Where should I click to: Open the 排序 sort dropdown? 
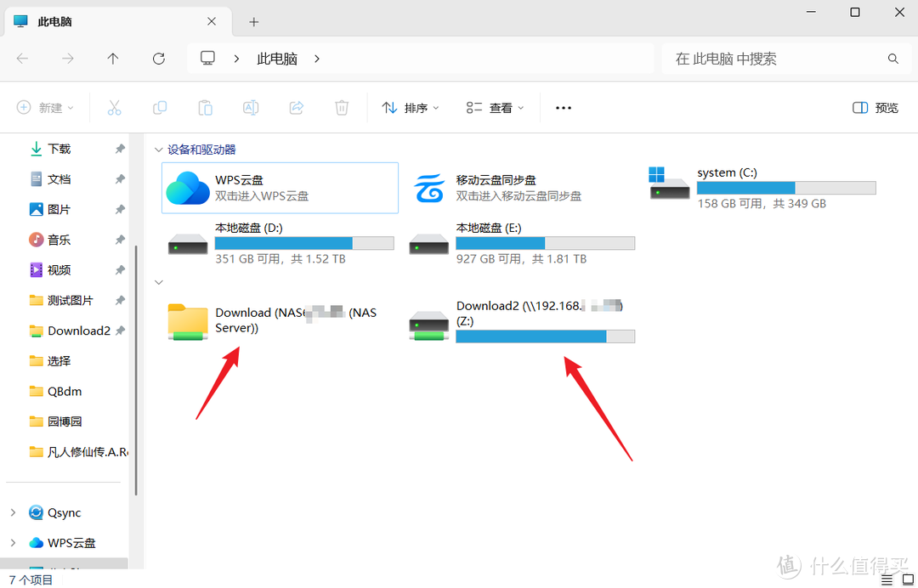click(410, 108)
